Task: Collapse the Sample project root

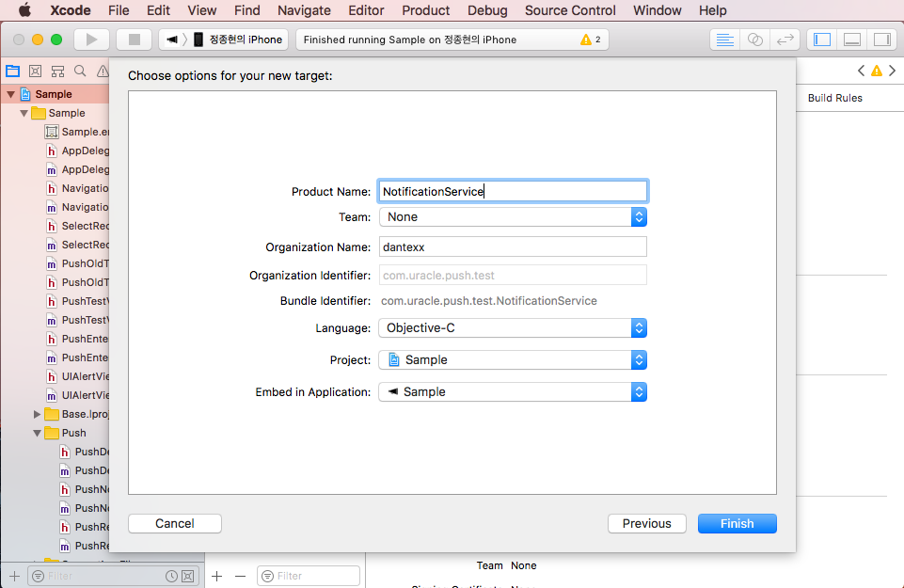Action: (x=10, y=94)
